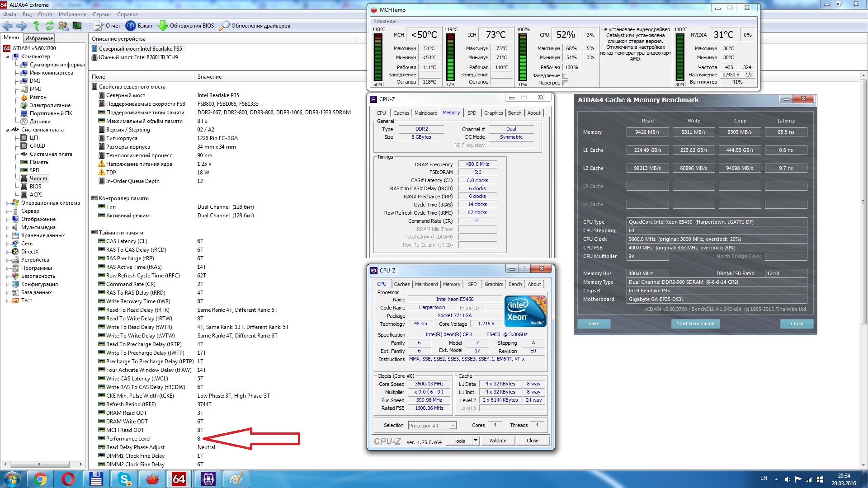Viewport: 868px width, 488px height.
Task: Switch to the Избранное tab
Action: (x=39, y=38)
